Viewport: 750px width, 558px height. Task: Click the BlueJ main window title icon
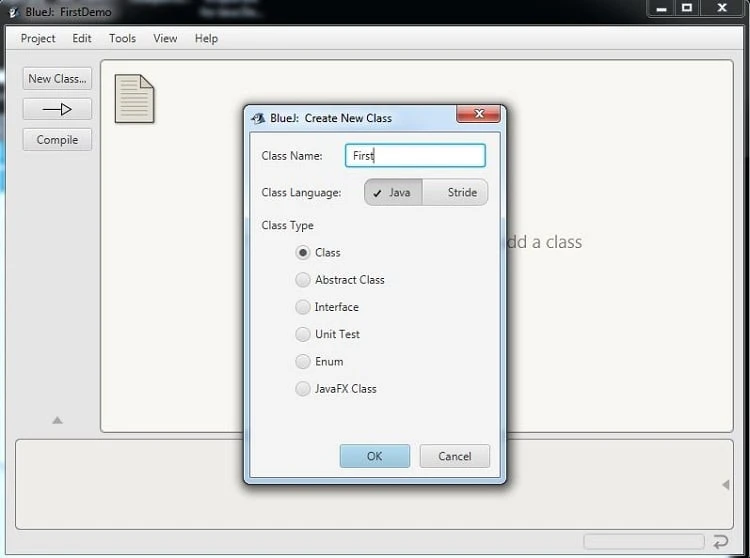coord(13,12)
